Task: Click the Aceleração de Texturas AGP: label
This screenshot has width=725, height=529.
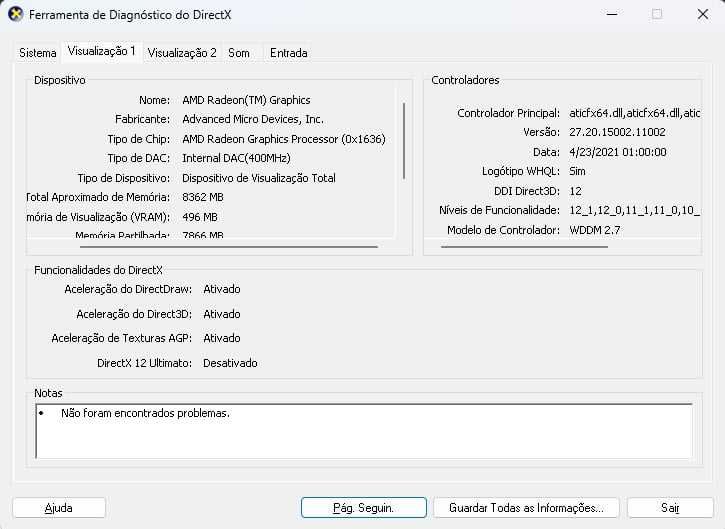Action: pos(122,338)
